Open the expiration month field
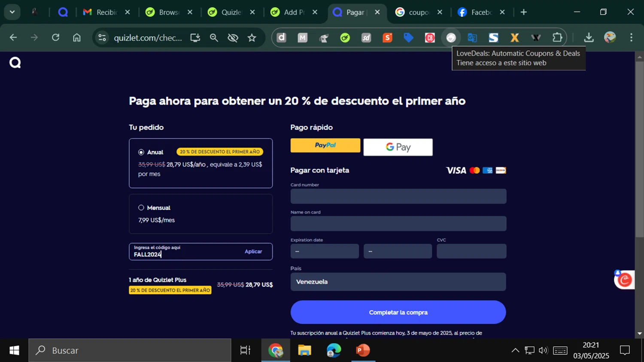This screenshot has width=644, height=362. point(325,251)
